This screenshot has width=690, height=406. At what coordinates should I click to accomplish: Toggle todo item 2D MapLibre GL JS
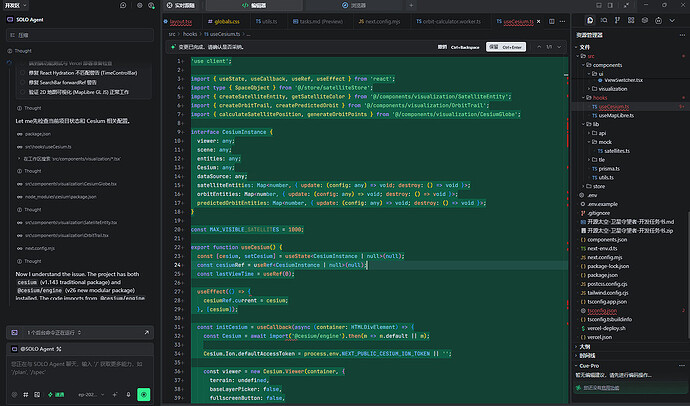(22, 92)
